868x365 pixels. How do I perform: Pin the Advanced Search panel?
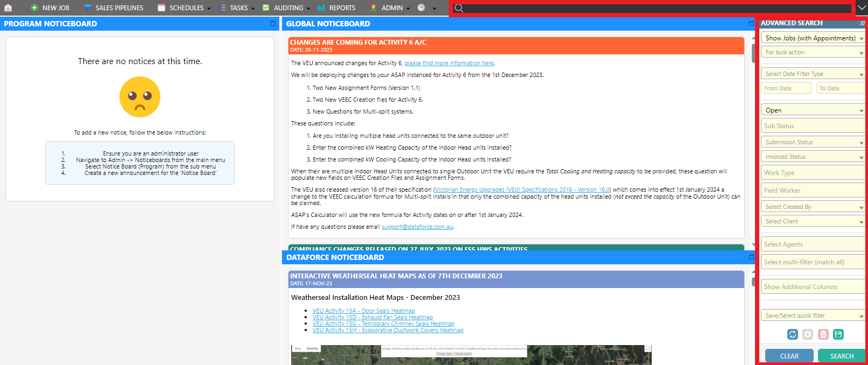(x=862, y=23)
